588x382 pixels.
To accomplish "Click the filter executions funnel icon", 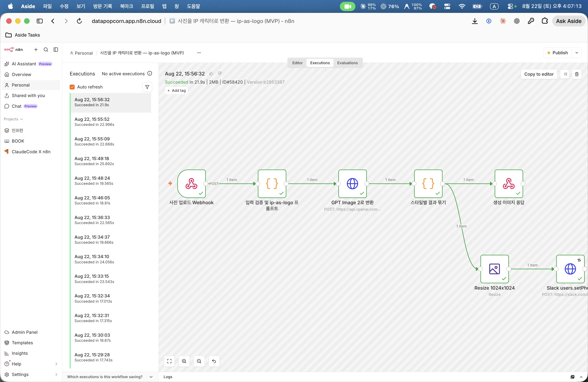I will click(147, 87).
